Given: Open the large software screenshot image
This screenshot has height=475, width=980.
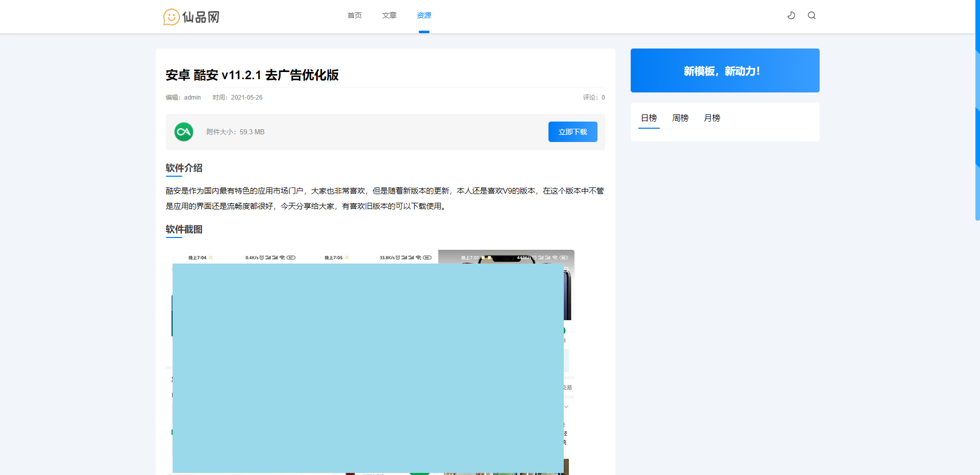Looking at the screenshot, I should tap(368, 368).
